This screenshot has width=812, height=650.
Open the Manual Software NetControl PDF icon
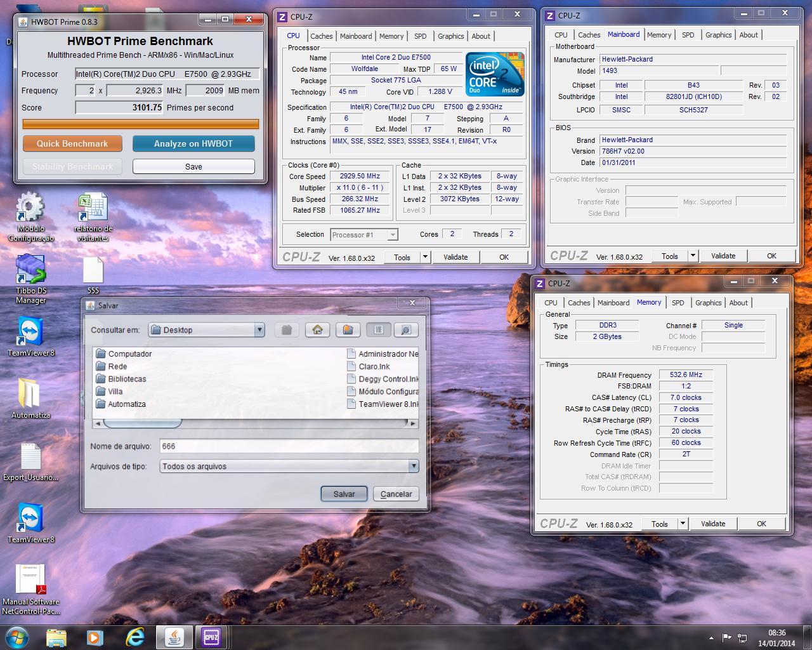tap(30, 589)
